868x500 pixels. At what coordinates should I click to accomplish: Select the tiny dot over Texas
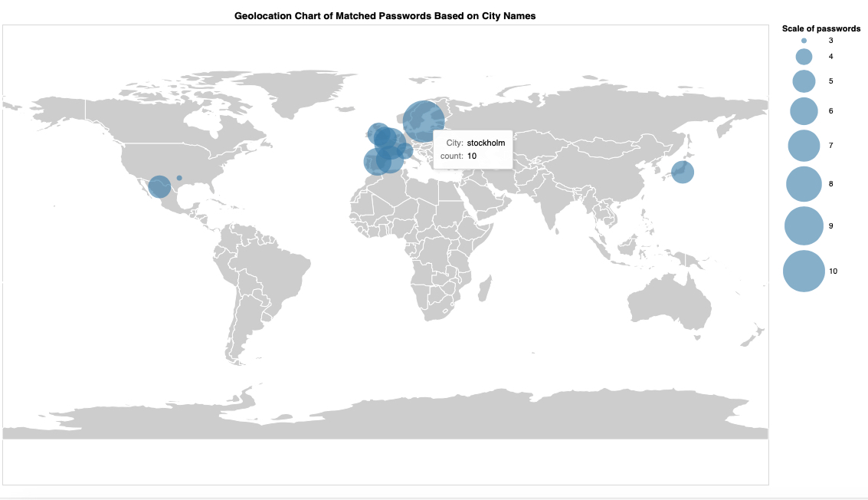(179, 178)
